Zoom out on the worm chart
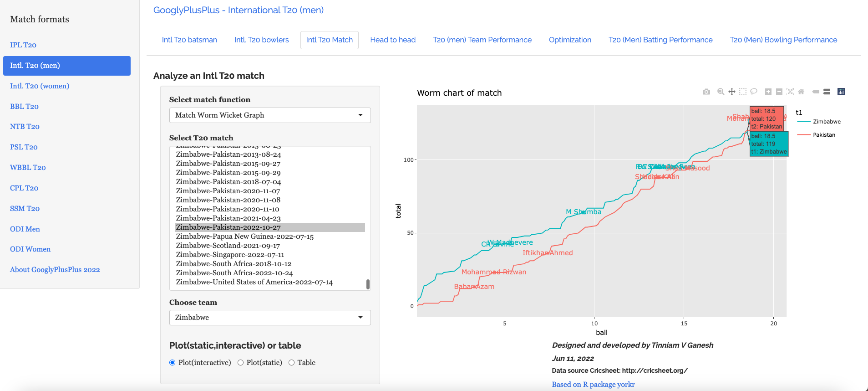The width and height of the screenshot is (868, 391). [779, 92]
